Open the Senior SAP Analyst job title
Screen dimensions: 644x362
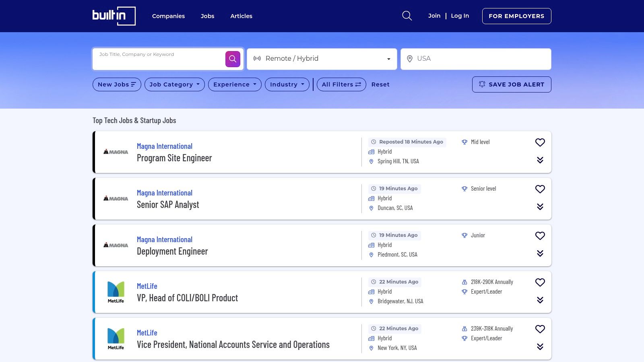(x=168, y=205)
